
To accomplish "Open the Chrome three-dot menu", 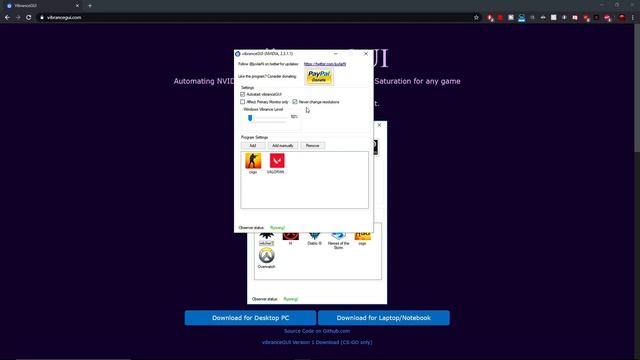I will pyautogui.click(x=633, y=18).
